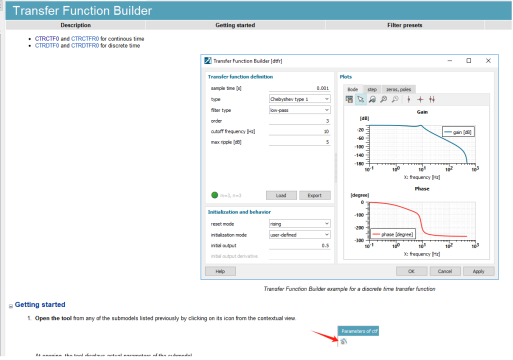Click the tool icon below Parameters of ctf
Screen dimensions: 513x360
(x=344, y=341)
